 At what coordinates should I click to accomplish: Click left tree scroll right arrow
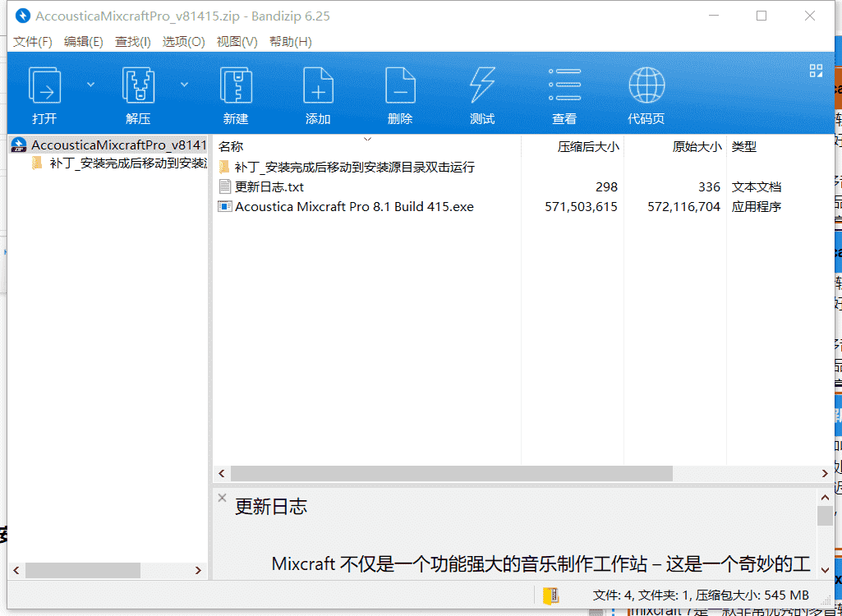click(198, 570)
